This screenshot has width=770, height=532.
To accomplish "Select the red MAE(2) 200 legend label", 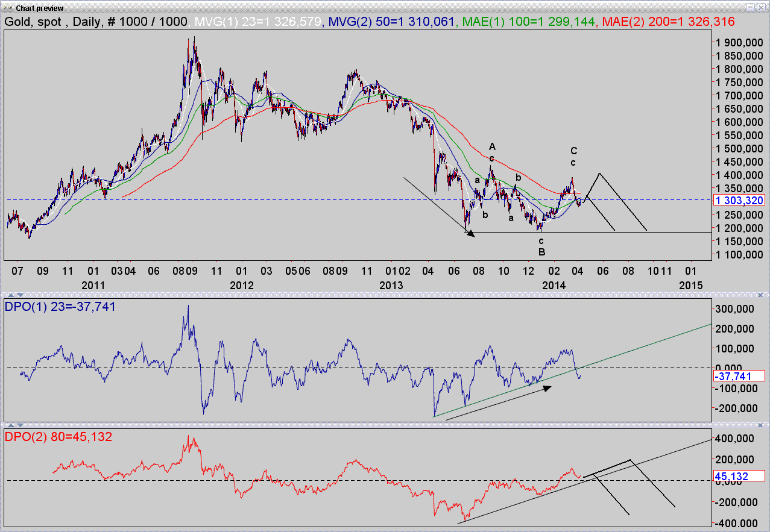I will pyautogui.click(x=667, y=22).
